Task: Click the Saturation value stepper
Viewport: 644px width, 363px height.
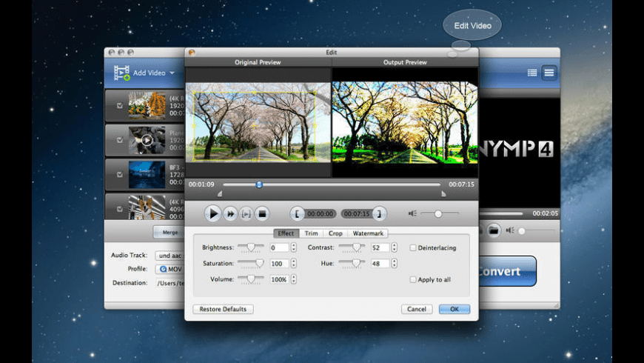Action: [x=293, y=263]
